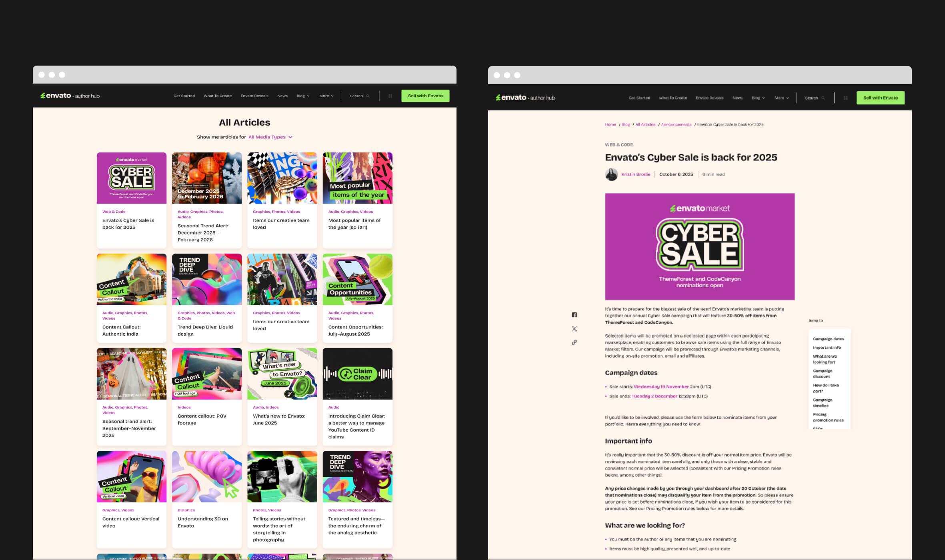Open the All Media Types filter dropdown
945x560 pixels.
(x=270, y=137)
